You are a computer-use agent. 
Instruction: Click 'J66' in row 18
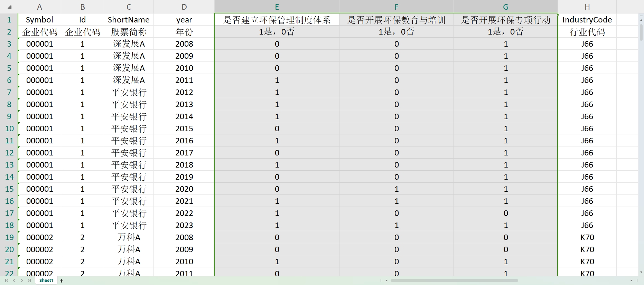click(587, 225)
